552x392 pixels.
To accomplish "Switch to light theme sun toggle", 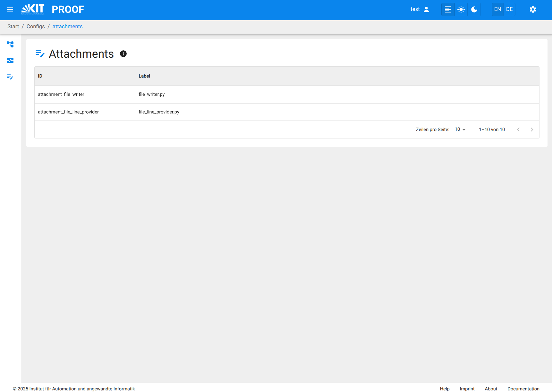I will point(461,10).
